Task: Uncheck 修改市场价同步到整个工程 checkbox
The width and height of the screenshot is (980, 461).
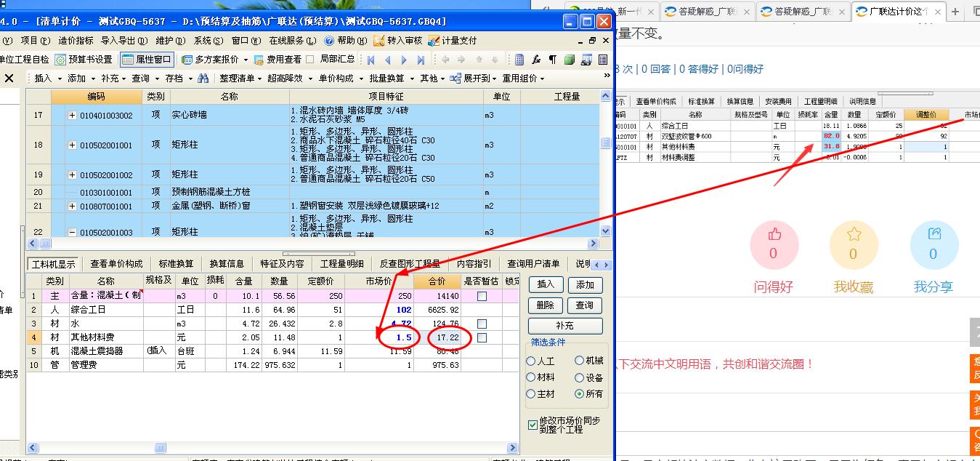Action: click(533, 425)
